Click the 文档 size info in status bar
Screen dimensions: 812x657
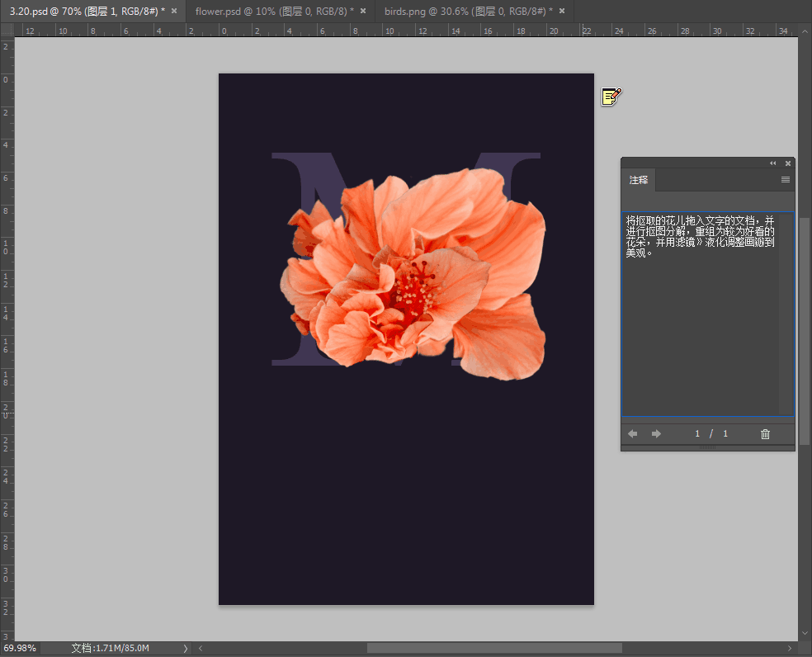pyautogui.click(x=110, y=649)
